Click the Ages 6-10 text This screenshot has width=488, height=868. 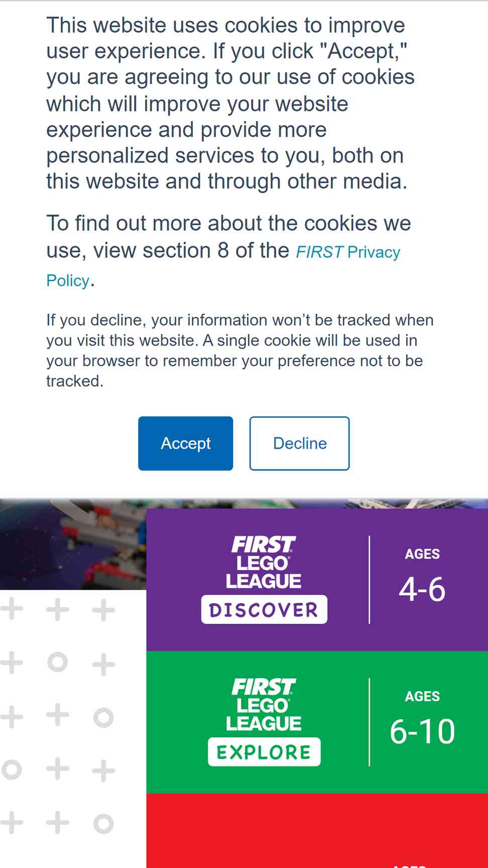pos(422,719)
